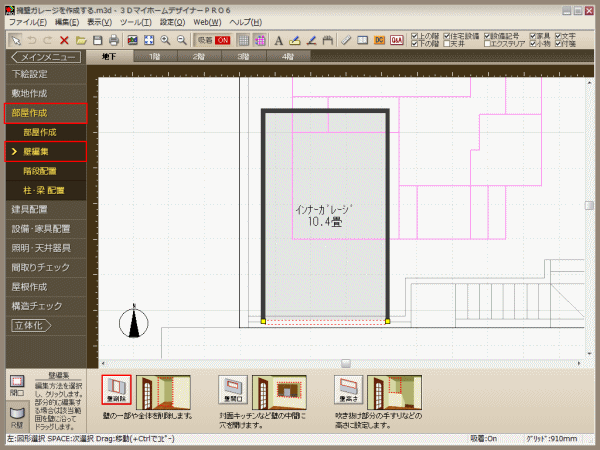
Task: Open the Q&A help icon
Action: 397,40
